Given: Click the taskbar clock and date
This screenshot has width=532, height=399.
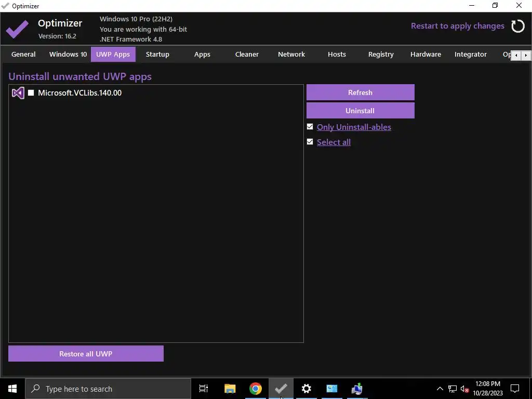Looking at the screenshot, I should coord(487,389).
